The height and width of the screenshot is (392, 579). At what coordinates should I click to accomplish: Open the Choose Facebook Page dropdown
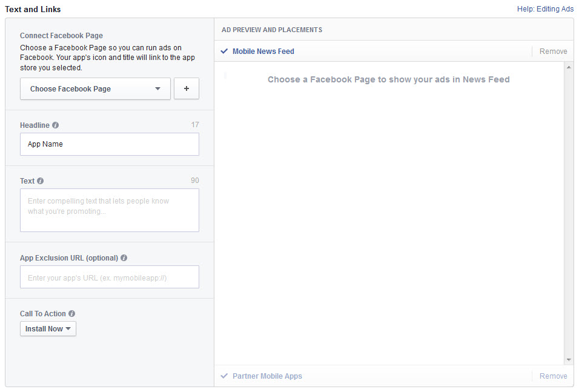click(95, 88)
